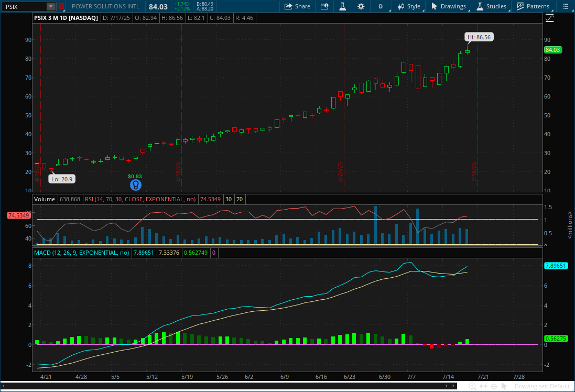Click the +1.745 +2.12% price change
Screen dimensions: 575x392
pyautogui.click(x=182, y=6)
